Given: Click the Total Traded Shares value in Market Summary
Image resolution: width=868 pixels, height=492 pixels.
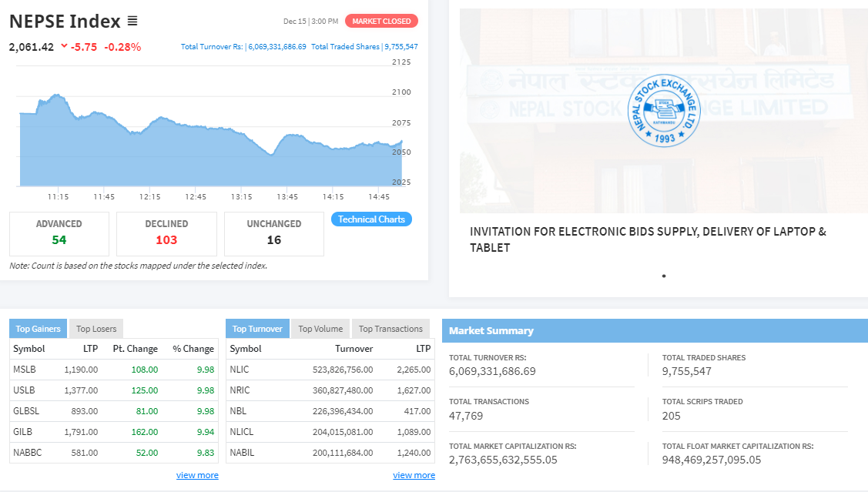Looking at the screenshot, I should point(686,371).
